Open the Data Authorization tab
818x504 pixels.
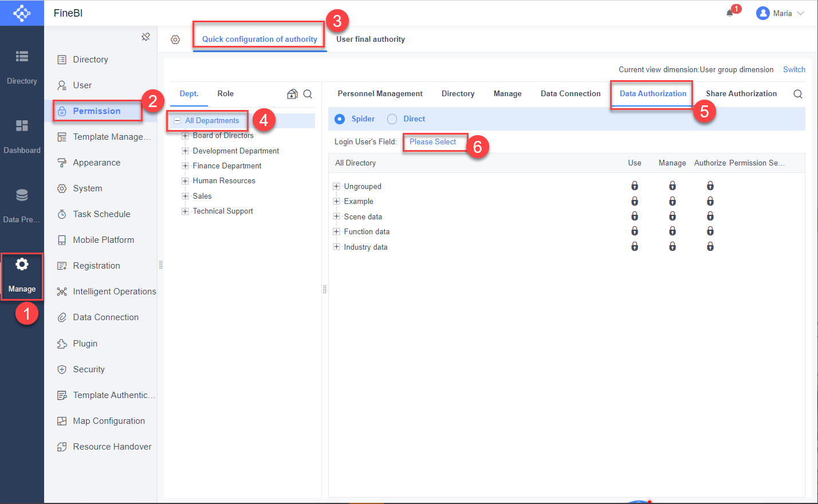pyautogui.click(x=652, y=94)
